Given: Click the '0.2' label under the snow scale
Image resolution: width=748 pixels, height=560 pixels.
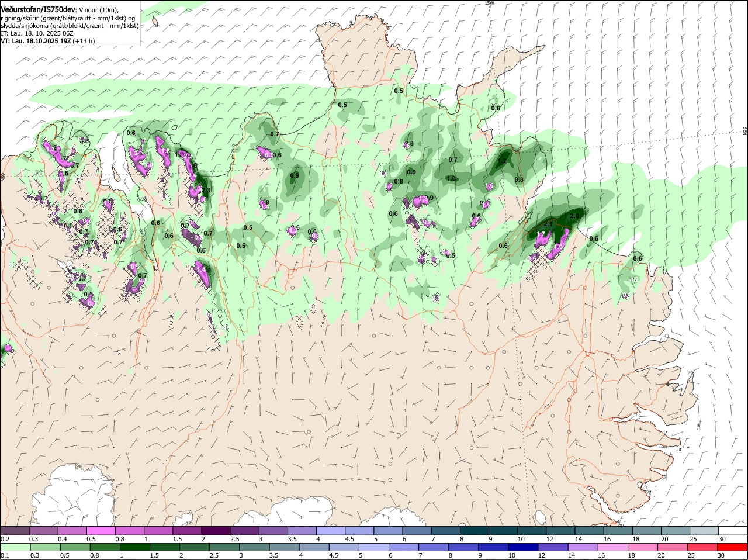Looking at the screenshot, I should click(x=5, y=538).
